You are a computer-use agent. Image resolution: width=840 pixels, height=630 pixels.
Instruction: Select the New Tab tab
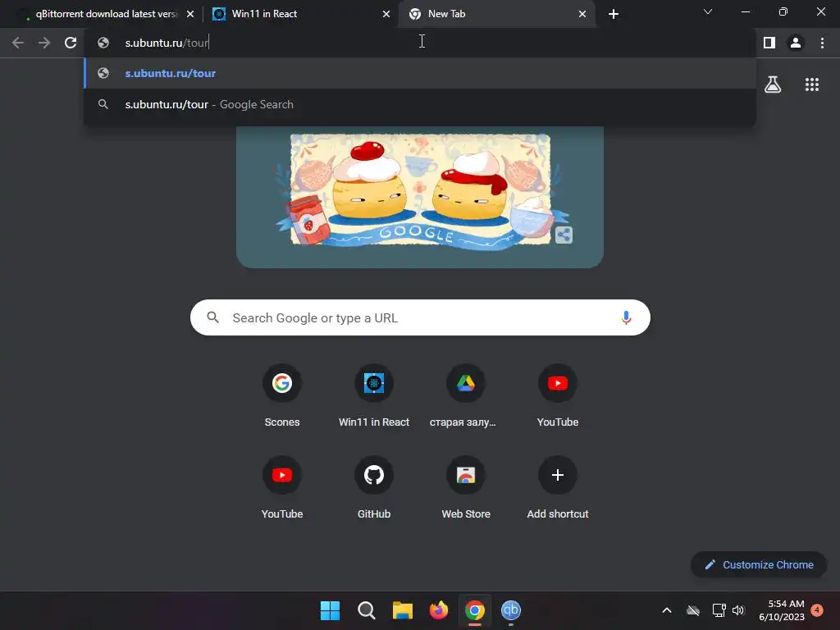[496, 14]
